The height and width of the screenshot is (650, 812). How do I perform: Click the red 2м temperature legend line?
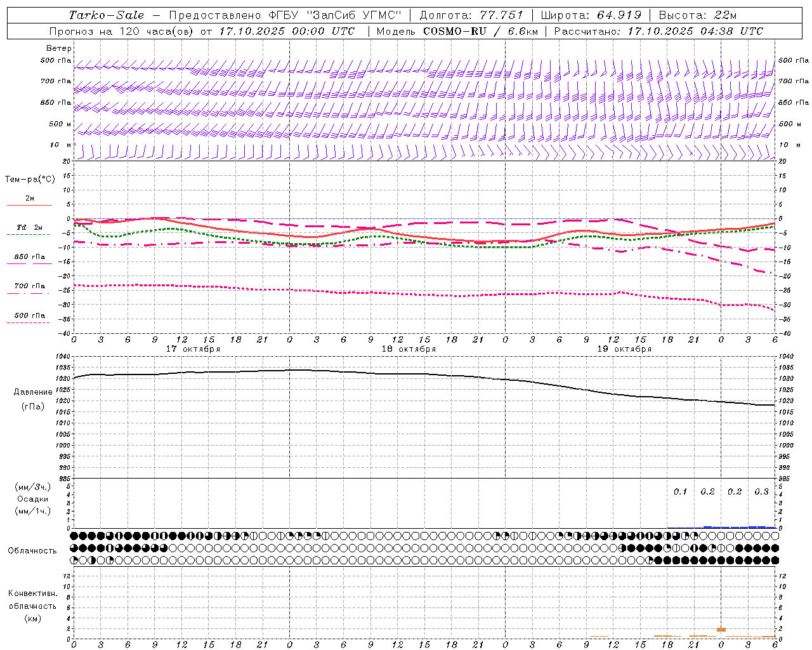30,205
